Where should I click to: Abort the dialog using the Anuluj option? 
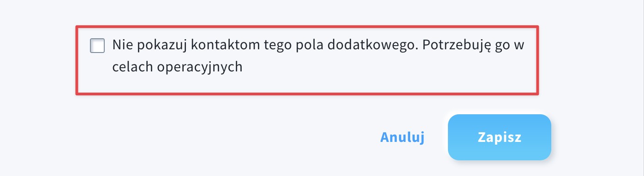pyautogui.click(x=402, y=137)
